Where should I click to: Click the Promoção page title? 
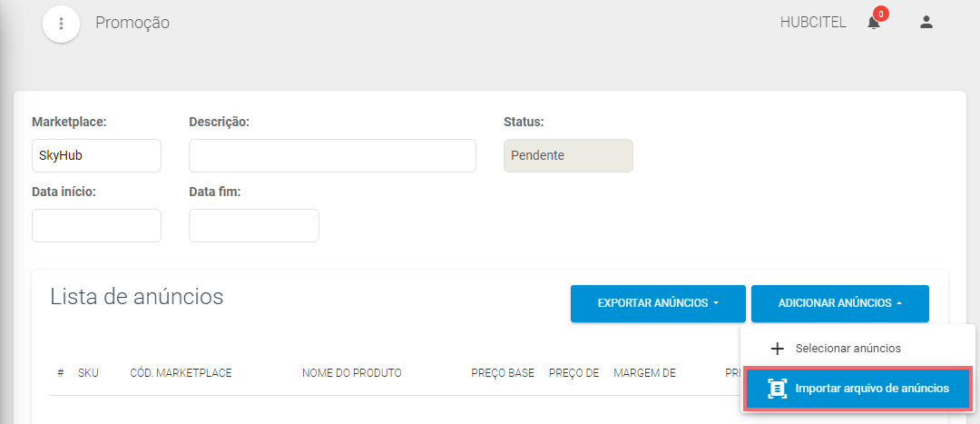(132, 23)
